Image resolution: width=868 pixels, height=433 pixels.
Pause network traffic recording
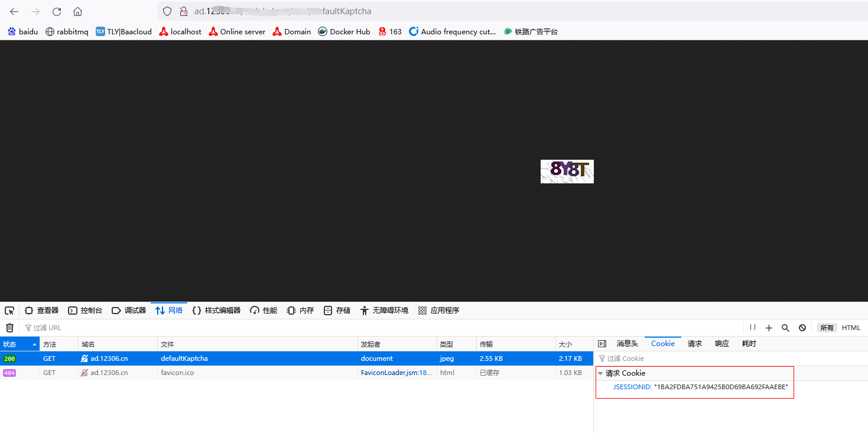click(x=753, y=328)
